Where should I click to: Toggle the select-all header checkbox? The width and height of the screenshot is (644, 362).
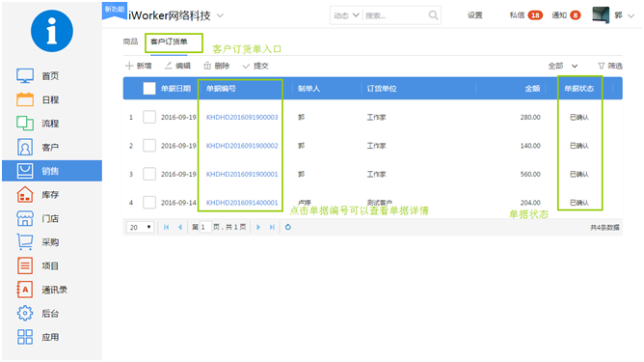pyautogui.click(x=149, y=89)
